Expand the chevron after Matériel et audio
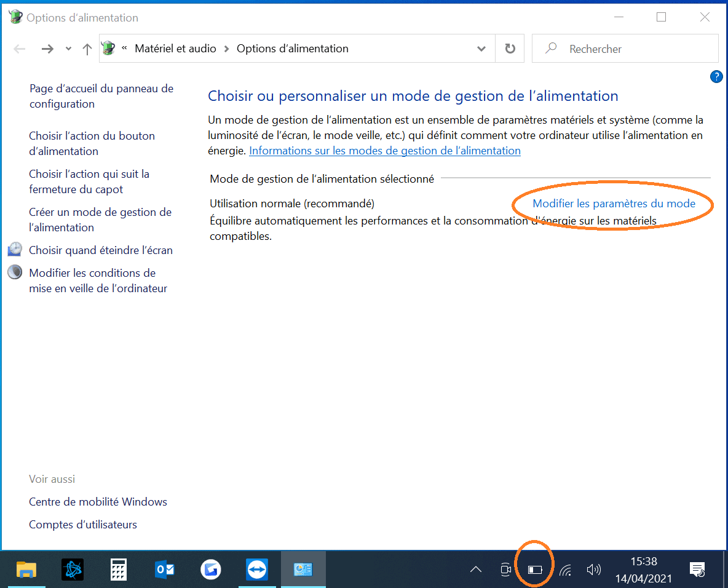This screenshot has width=728, height=588. [226, 49]
